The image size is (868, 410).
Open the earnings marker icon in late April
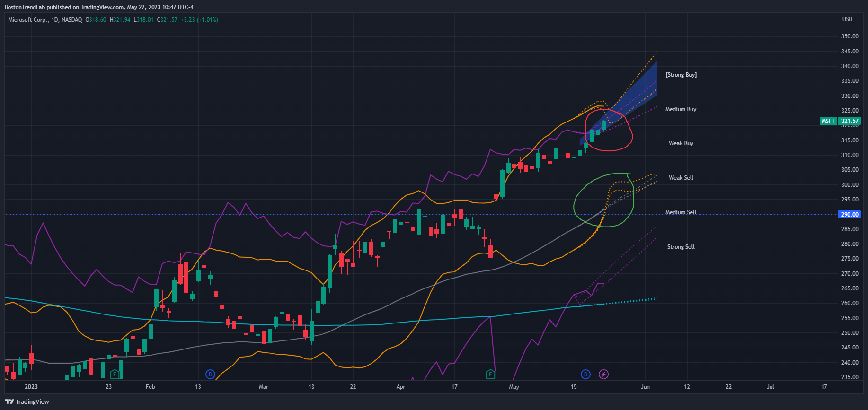490,375
